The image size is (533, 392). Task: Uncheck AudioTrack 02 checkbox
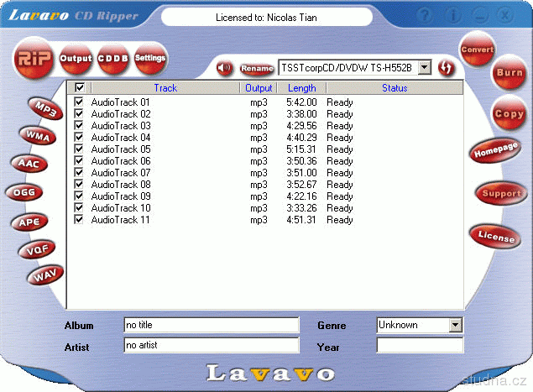click(x=79, y=113)
